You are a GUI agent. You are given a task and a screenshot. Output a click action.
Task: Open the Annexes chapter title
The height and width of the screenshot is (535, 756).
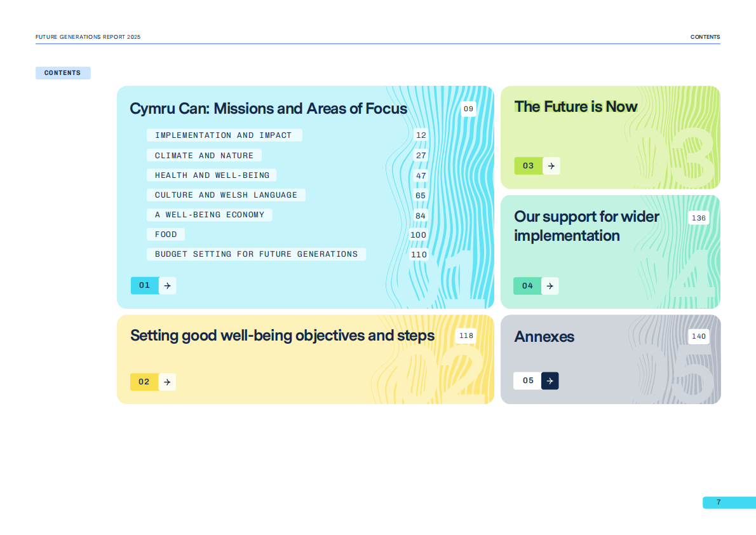pos(544,337)
